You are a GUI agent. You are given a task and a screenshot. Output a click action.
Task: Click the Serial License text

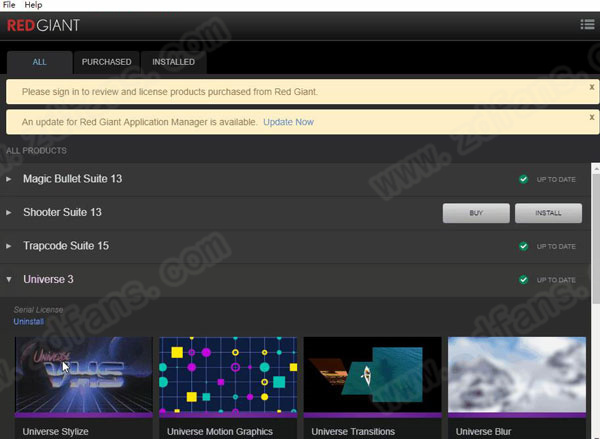click(38, 310)
